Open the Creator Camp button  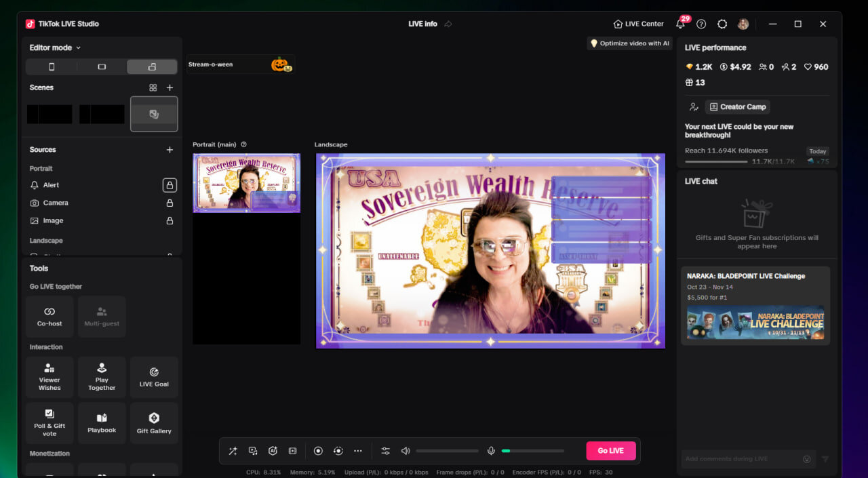737,107
